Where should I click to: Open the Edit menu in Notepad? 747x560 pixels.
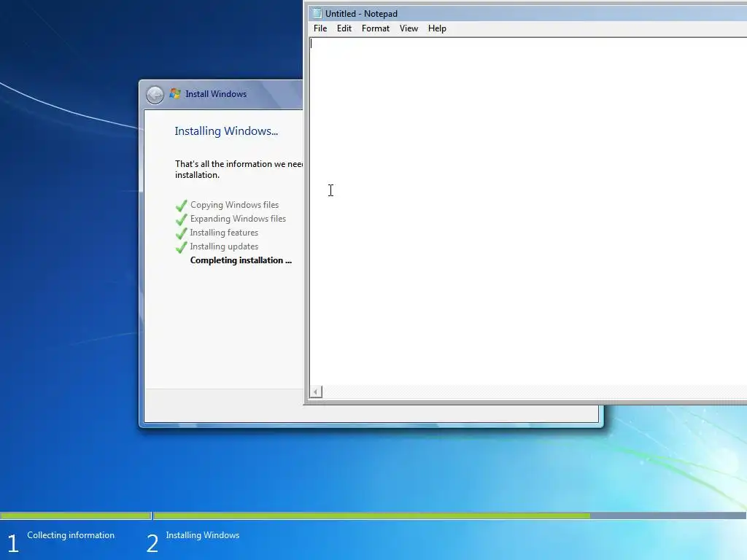pyautogui.click(x=344, y=28)
